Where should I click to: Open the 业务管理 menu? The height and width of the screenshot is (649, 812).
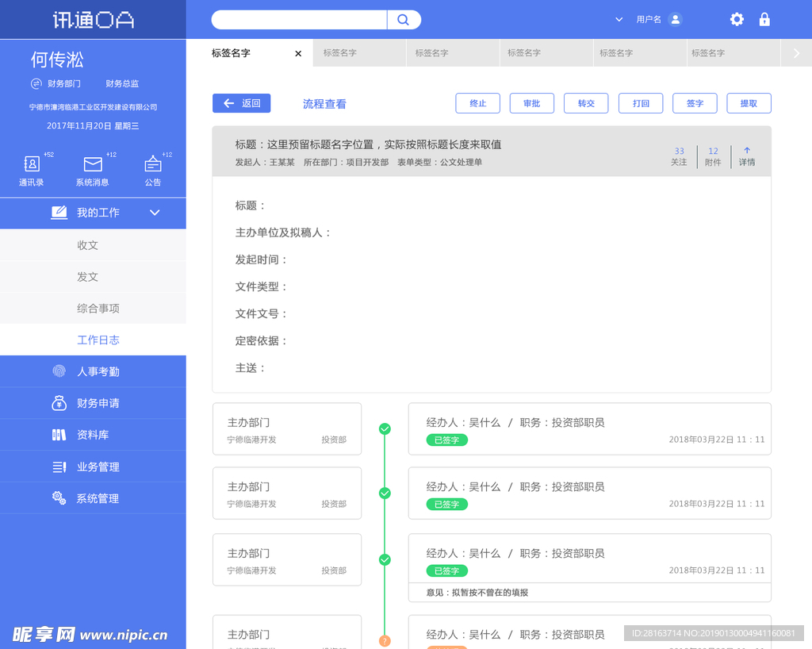point(94,467)
